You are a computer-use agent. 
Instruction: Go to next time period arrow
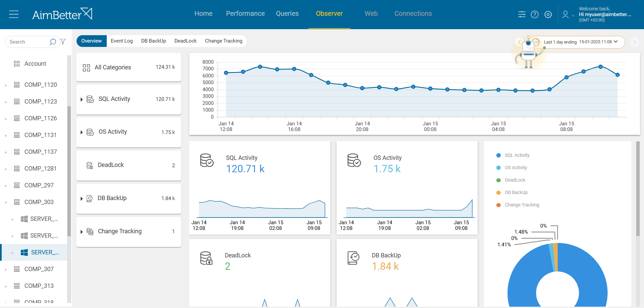pyautogui.click(x=634, y=42)
